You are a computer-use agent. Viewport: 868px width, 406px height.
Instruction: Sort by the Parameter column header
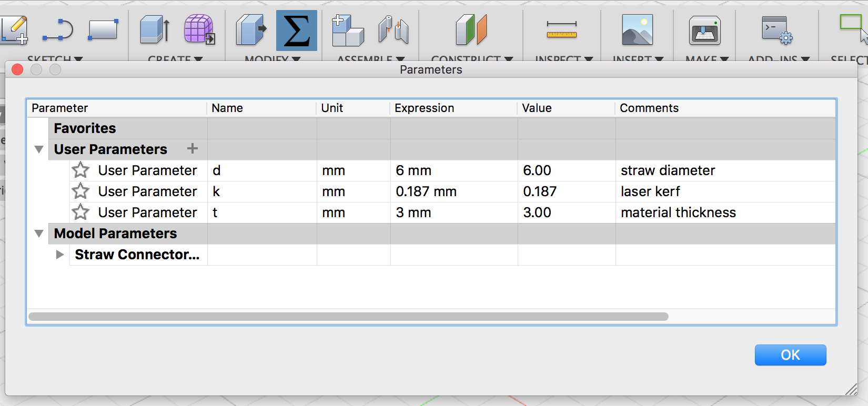click(x=117, y=108)
